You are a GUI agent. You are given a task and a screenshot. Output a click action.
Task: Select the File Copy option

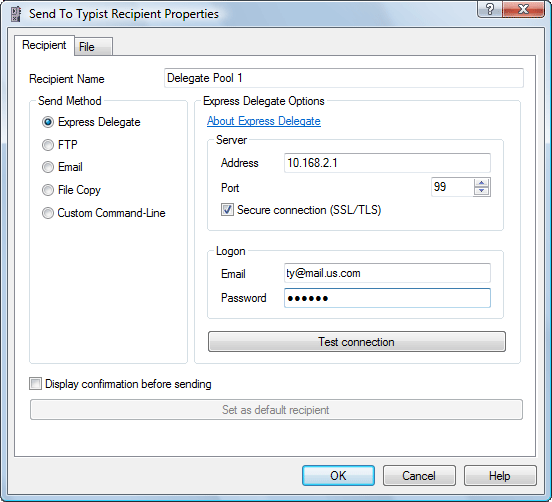click(48, 190)
